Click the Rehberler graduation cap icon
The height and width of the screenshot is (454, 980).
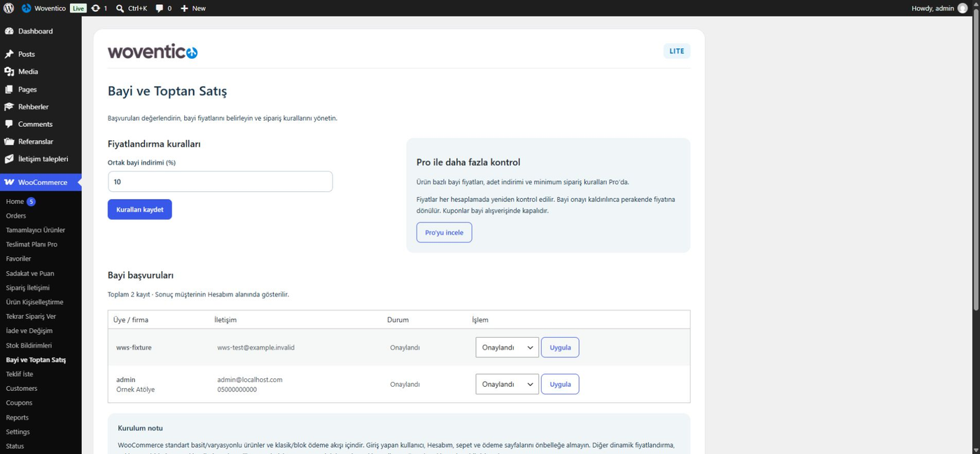coord(9,106)
